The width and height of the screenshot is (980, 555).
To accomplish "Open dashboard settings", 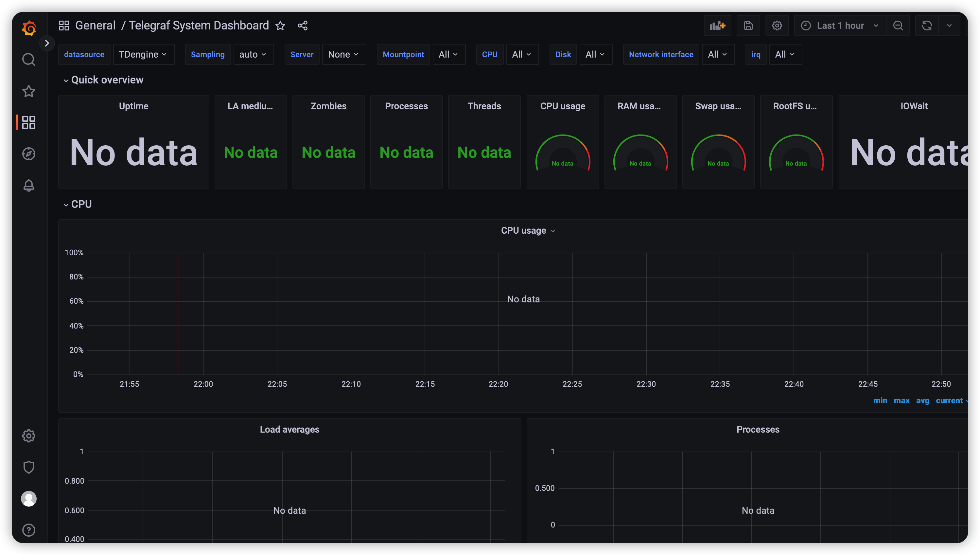I will click(x=777, y=25).
